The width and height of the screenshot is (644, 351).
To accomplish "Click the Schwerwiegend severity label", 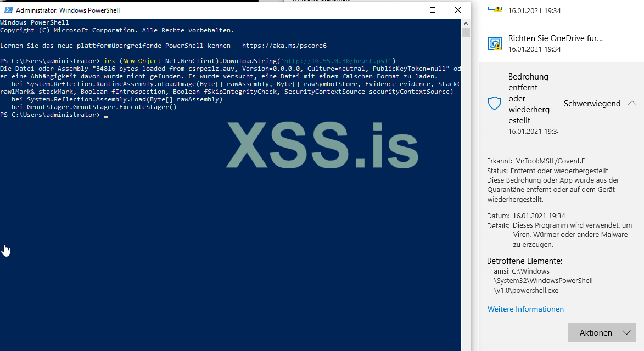I will [592, 104].
